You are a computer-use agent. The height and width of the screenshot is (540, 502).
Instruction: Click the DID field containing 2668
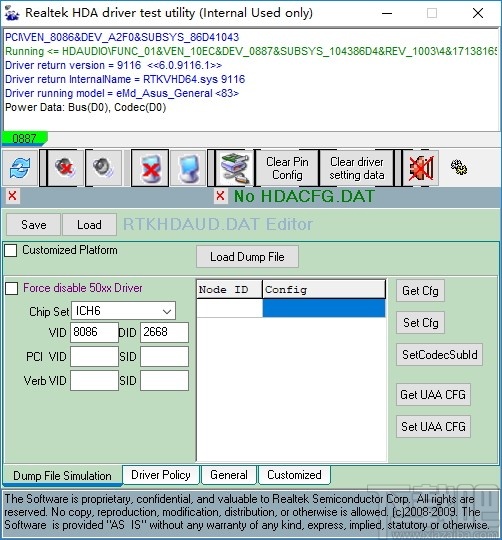point(164,332)
